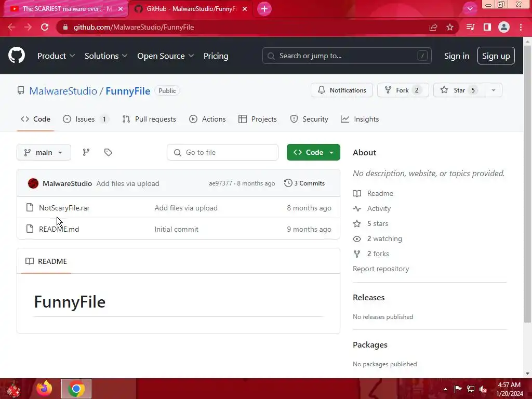This screenshot has height=399, width=532.
Task: Open the FunnyFile repository link
Action: (128, 91)
